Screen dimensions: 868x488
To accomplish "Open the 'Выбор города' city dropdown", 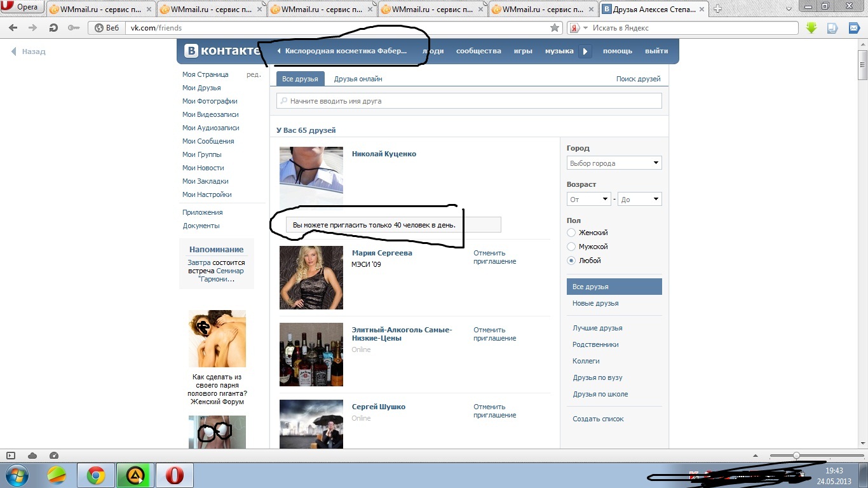I will [x=614, y=163].
